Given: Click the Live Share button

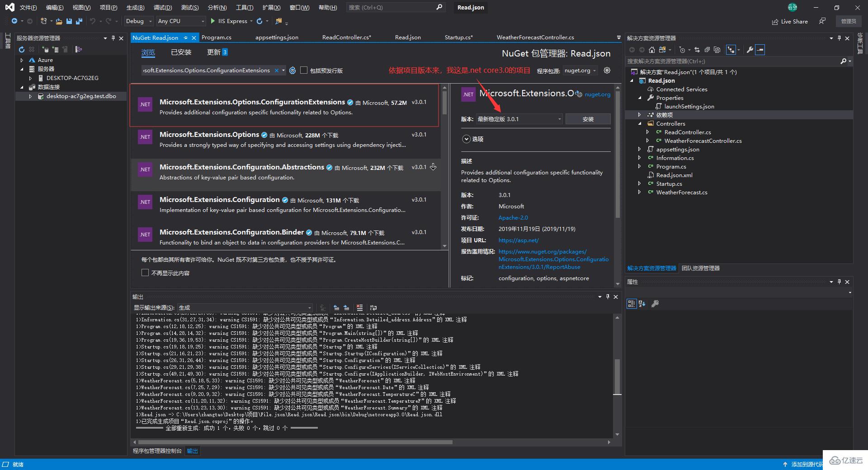Looking at the screenshot, I should coord(790,21).
